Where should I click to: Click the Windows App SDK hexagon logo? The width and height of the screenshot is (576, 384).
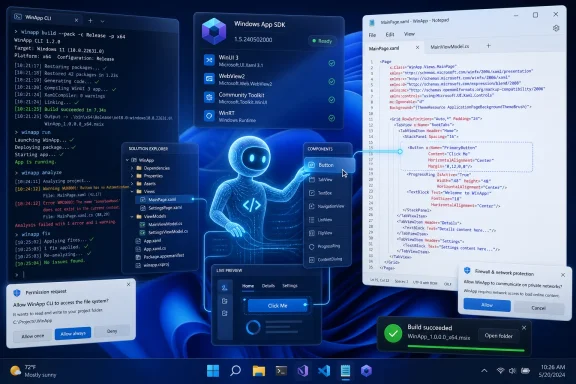214,31
